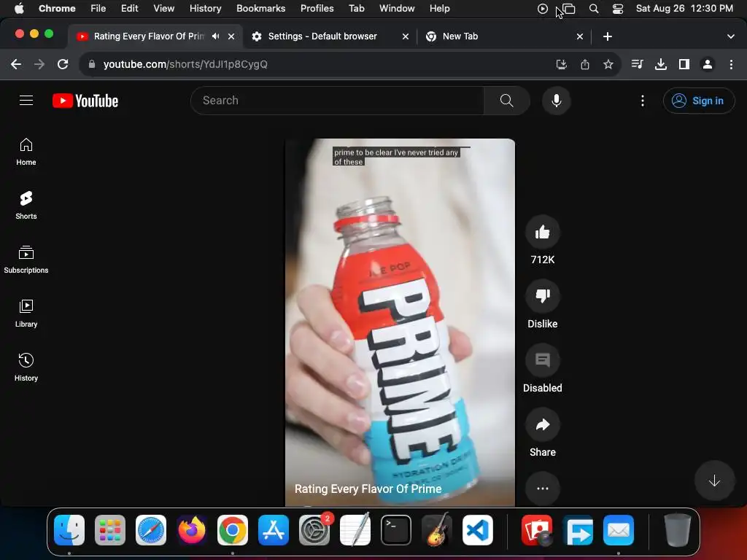Sign in to YouTube
747x560 pixels.
click(x=698, y=101)
